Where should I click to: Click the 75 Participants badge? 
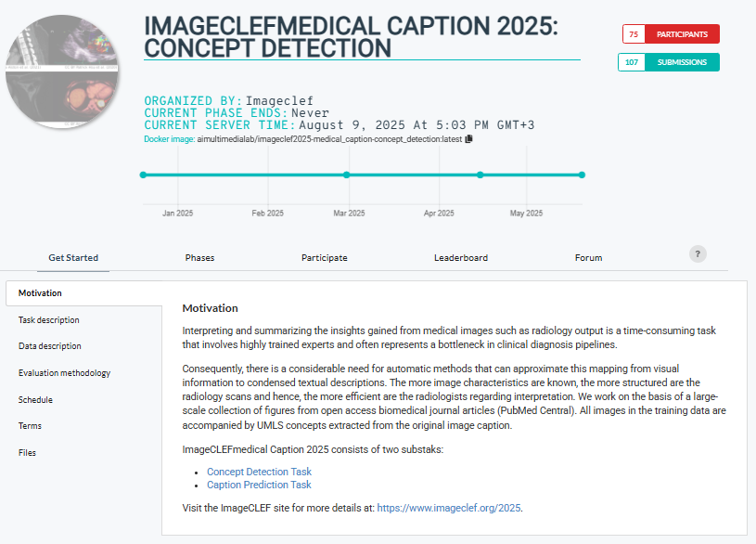pos(671,34)
